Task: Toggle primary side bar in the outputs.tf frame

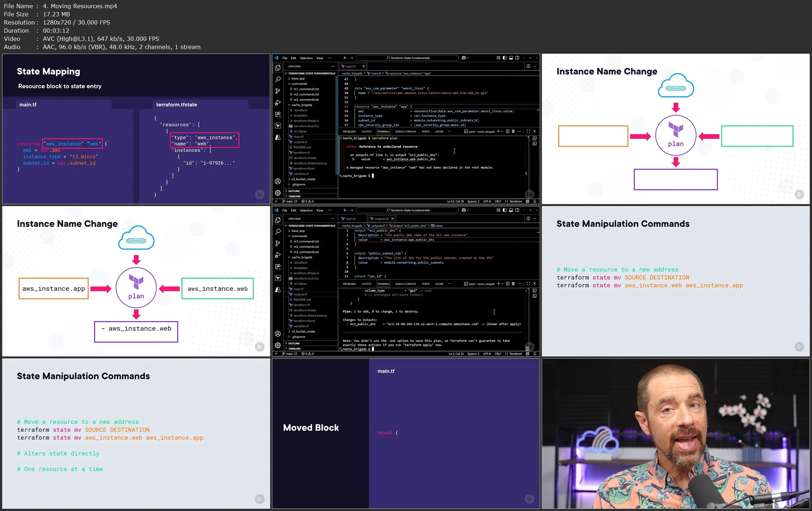Action: click(x=505, y=210)
